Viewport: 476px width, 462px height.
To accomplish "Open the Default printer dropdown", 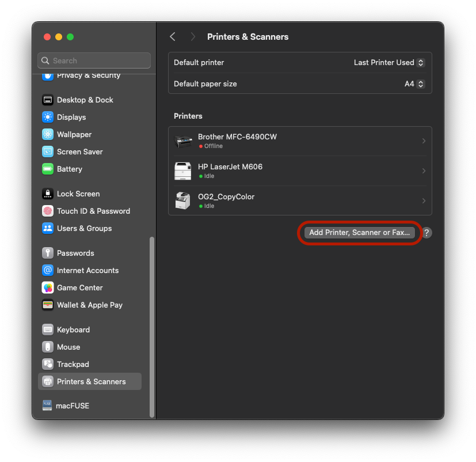I will coord(389,62).
